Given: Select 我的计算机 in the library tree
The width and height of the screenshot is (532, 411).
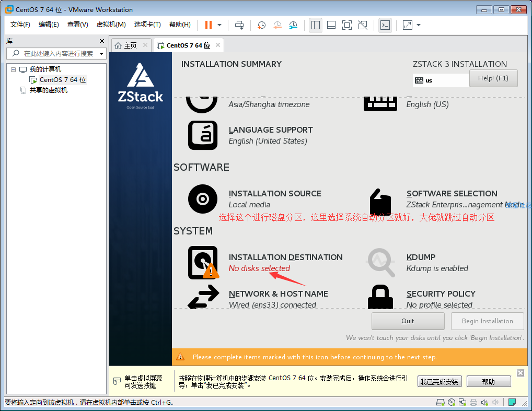Looking at the screenshot, I should point(45,69).
